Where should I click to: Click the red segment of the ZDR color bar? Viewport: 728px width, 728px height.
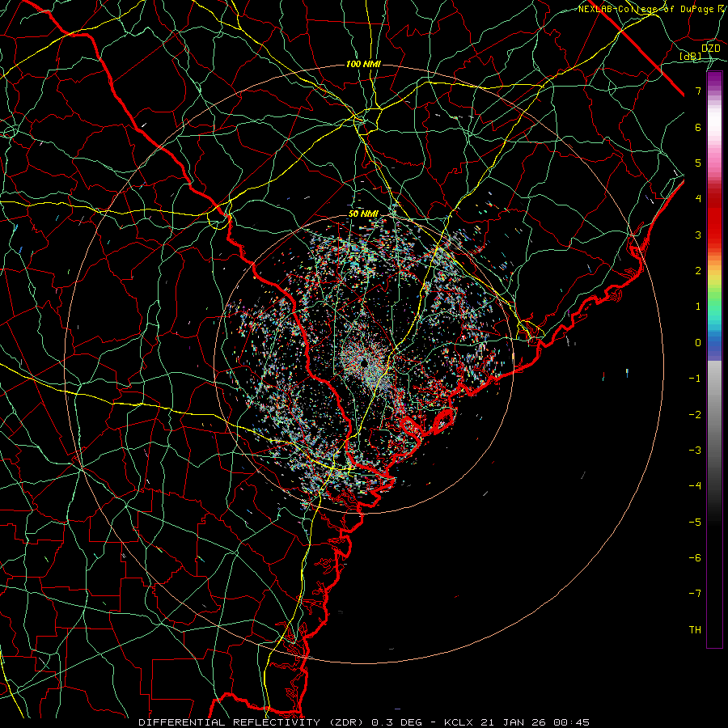click(x=714, y=218)
